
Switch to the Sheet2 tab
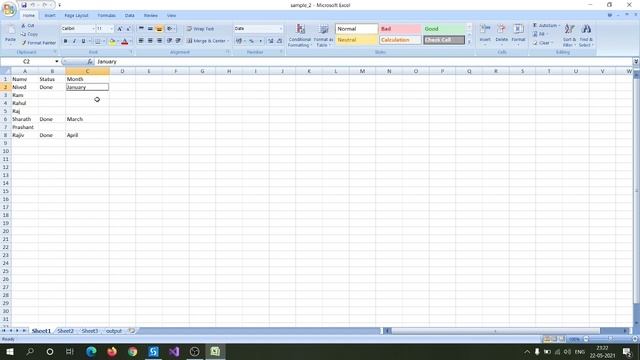click(65, 331)
